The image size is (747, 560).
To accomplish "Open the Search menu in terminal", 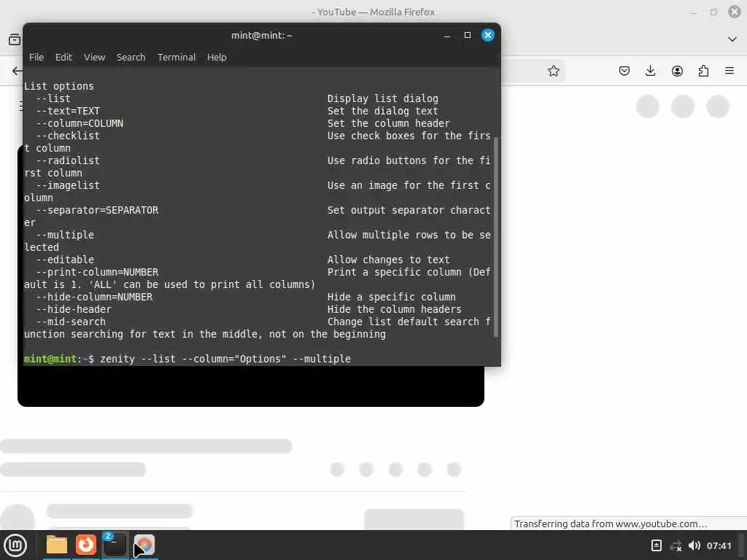I will [131, 57].
